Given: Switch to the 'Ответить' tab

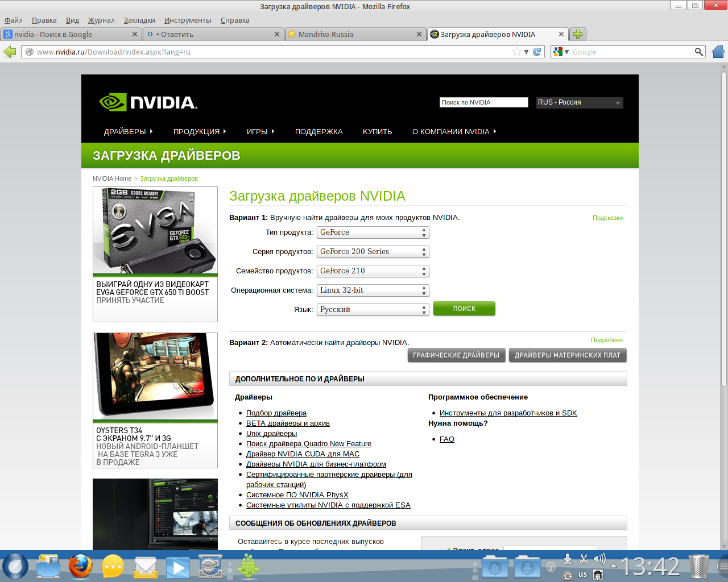Looking at the screenshot, I should pos(213,34).
